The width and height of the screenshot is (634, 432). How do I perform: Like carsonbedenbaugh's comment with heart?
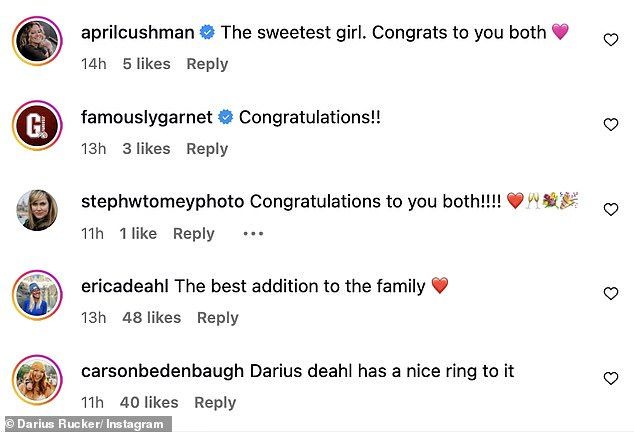point(611,379)
